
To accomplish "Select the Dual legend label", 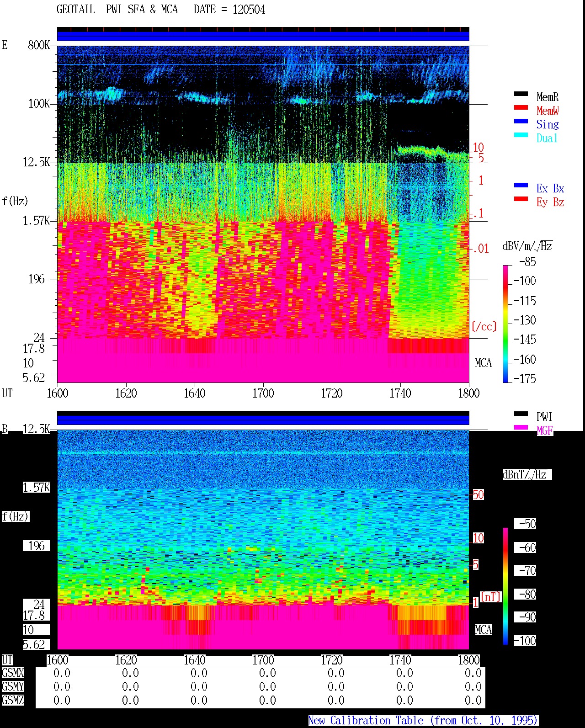I will (548, 138).
